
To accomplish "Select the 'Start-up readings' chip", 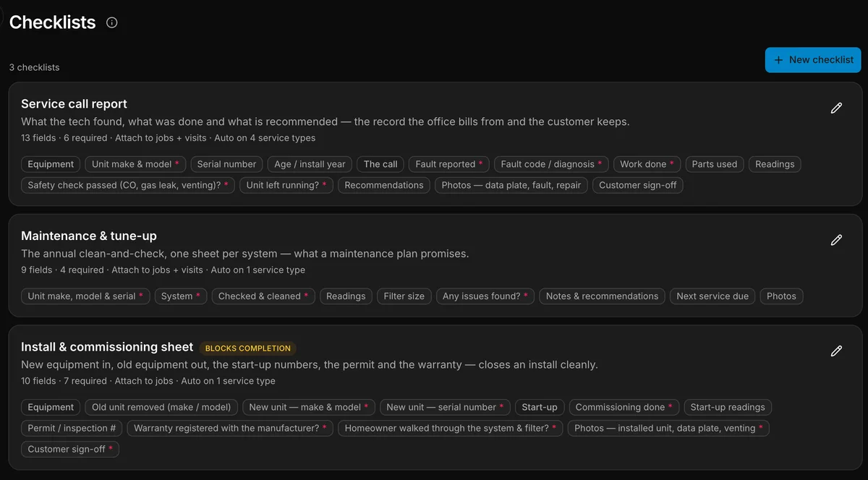I will 728,407.
